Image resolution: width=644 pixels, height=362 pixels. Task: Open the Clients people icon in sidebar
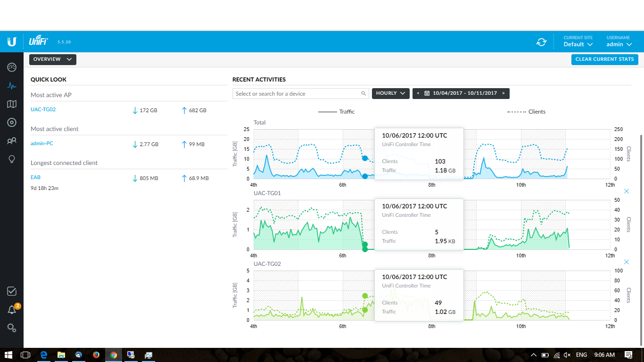click(x=12, y=140)
